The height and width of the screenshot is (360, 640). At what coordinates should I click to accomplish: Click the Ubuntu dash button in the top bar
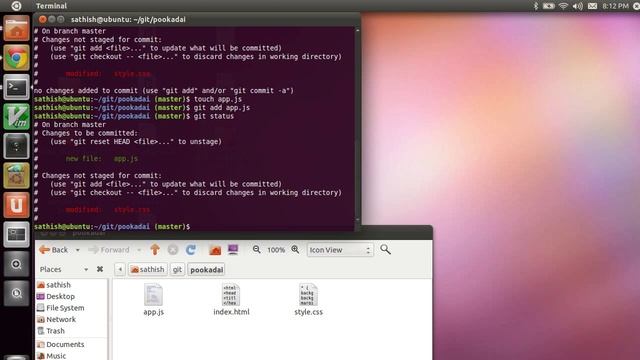(16, 6)
